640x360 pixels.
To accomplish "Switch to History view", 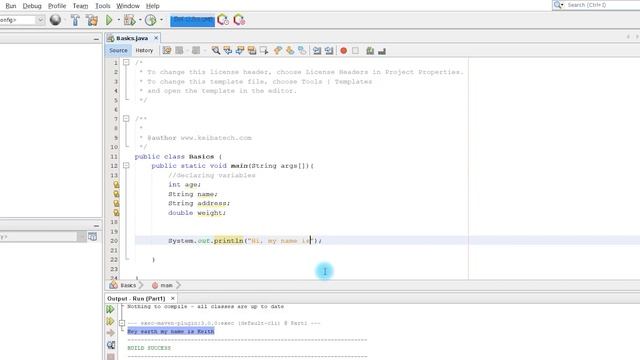I will 144,50.
